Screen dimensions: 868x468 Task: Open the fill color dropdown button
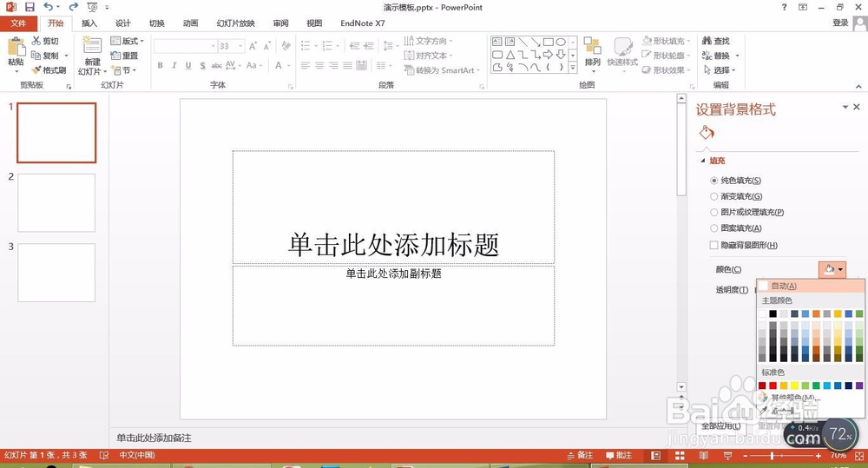[832, 269]
